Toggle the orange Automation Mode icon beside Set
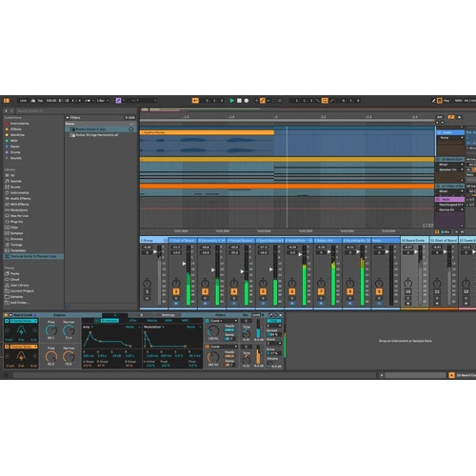 tap(451, 117)
